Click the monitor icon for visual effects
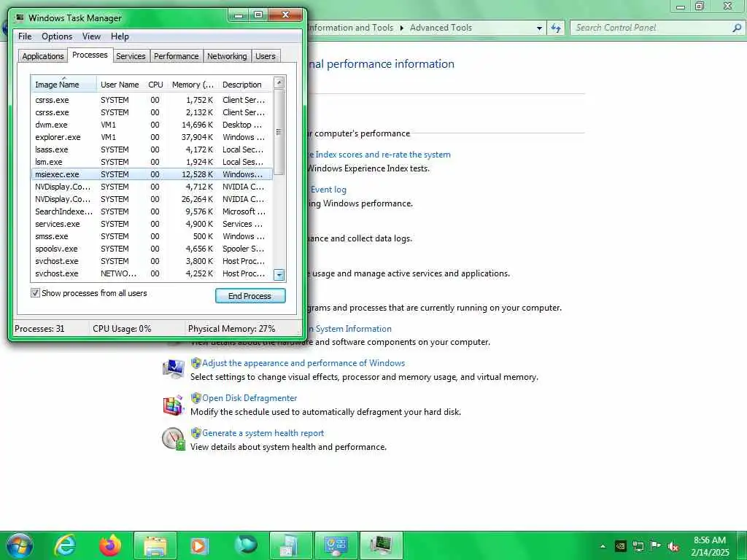 [174, 370]
